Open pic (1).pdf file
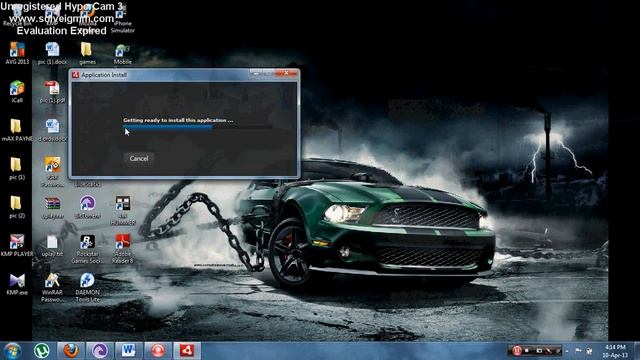The image size is (640, 360). coord(52,91)
